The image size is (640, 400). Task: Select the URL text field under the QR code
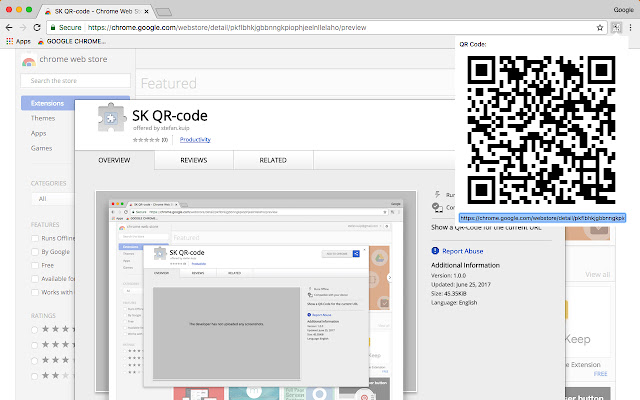click(x=542, y=218)
